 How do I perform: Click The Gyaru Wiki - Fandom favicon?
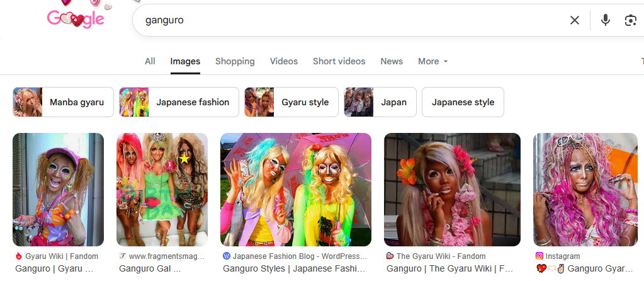pos(390,256)
